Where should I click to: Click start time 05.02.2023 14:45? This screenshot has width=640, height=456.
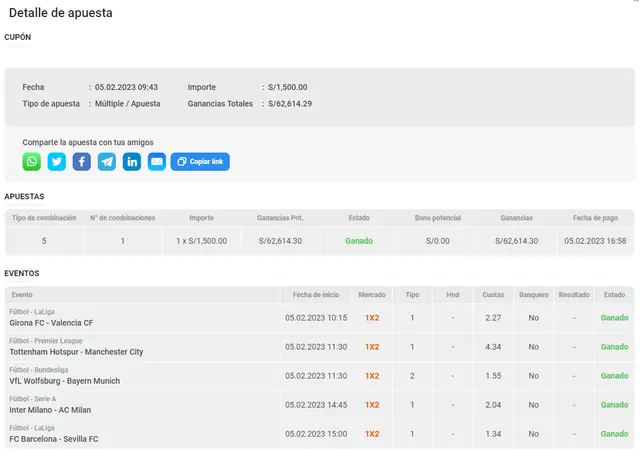click(x=316, y=405)
